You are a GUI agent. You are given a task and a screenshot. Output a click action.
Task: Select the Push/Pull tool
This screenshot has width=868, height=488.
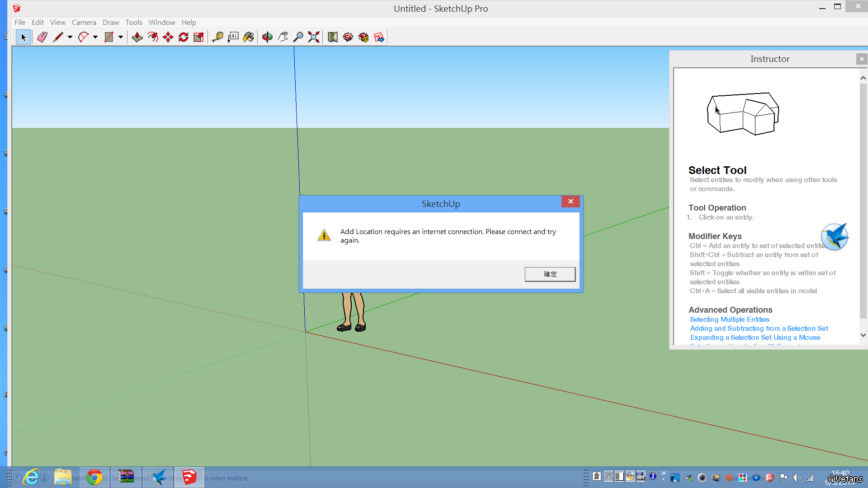click(137, 37)
